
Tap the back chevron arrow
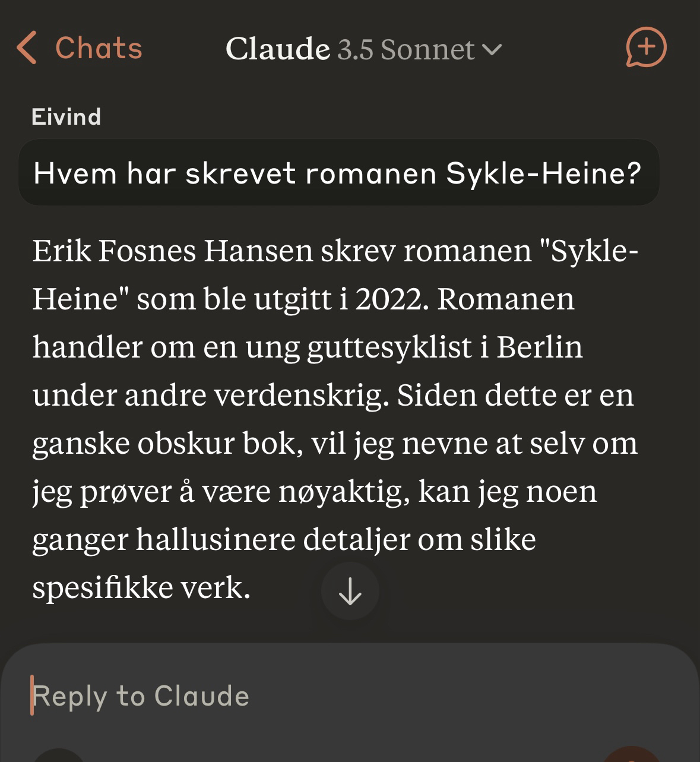[x=27, y=48]
